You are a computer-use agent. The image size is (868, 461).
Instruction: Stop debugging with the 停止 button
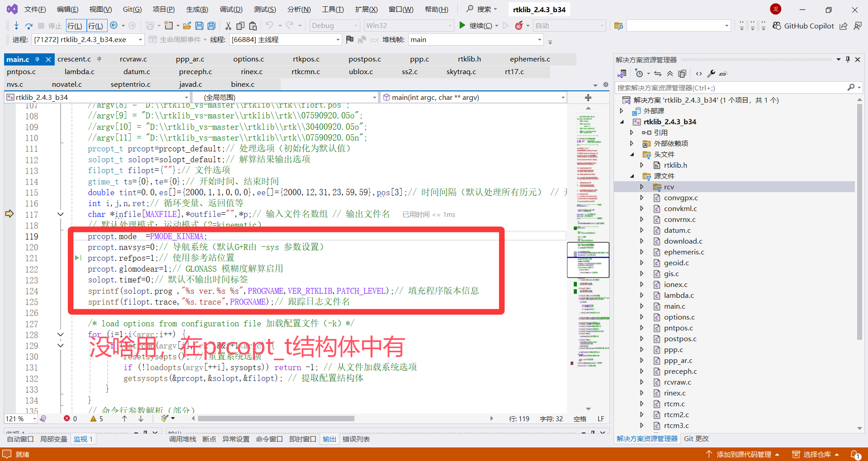[x=50, y=26]
